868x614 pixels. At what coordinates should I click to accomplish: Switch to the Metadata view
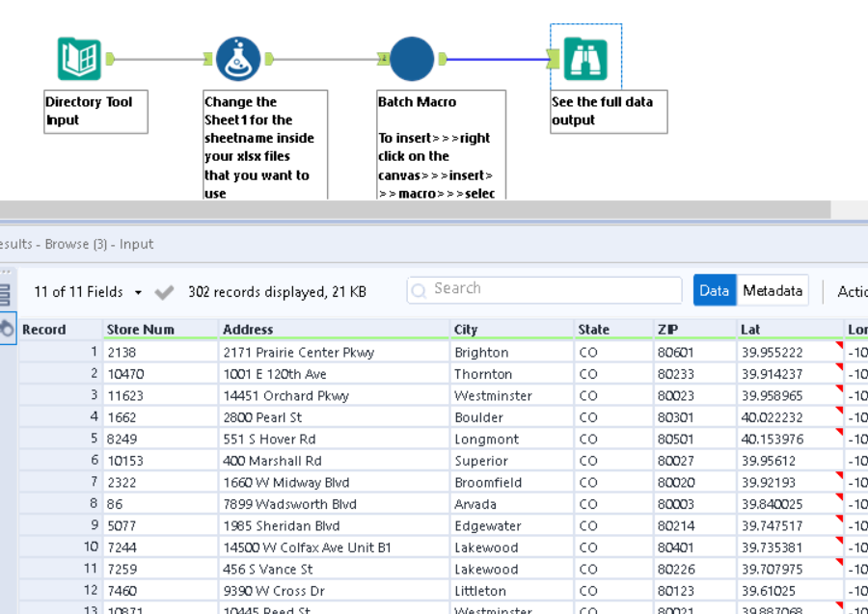[x=772, y=290]
